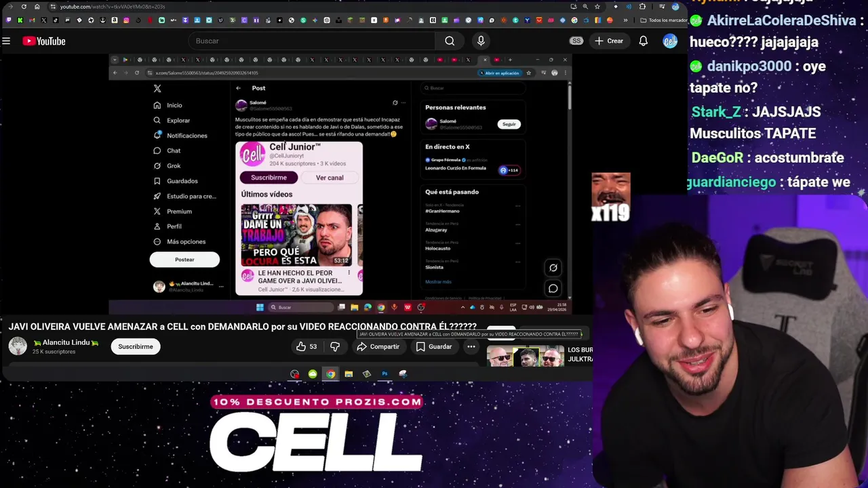Screen dimensions: 868x488
Task: Open the floating chat messages button
Action: [x=553, y=289]
